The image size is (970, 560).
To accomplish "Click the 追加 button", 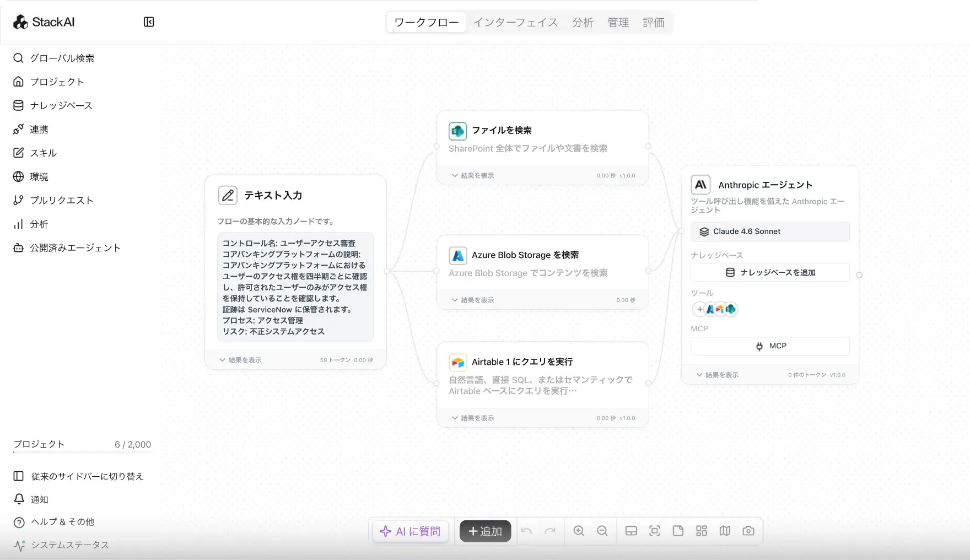I will [x=485, y=531].
